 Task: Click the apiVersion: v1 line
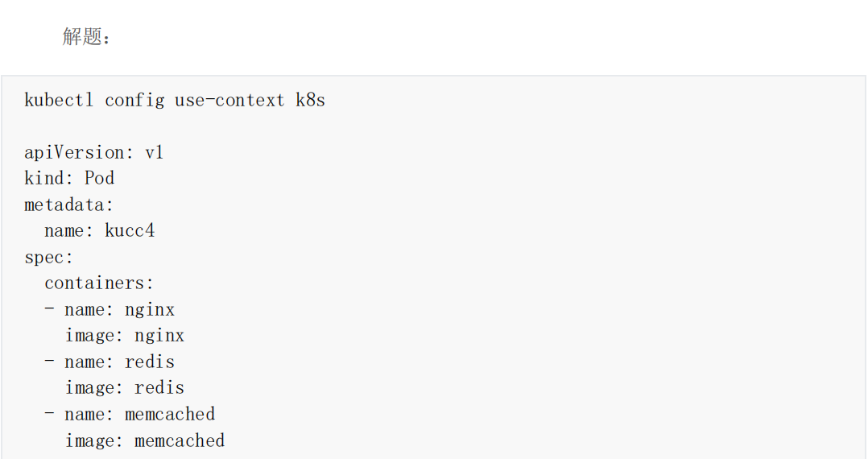click(x=93, y=152)
